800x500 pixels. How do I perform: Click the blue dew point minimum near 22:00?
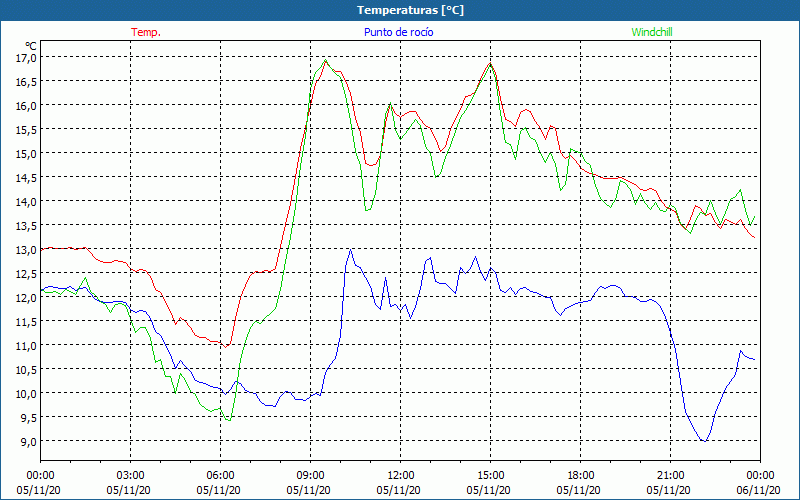coord(705,440)
